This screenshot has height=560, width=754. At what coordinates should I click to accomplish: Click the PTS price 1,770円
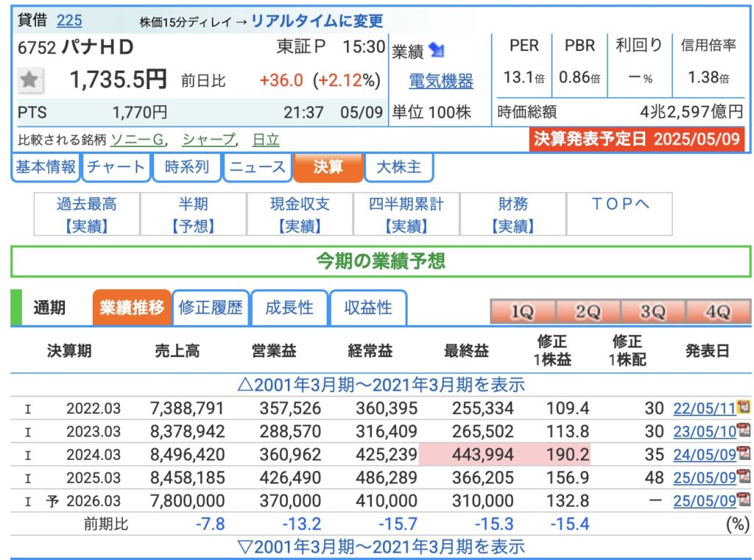tap(139, 113)
